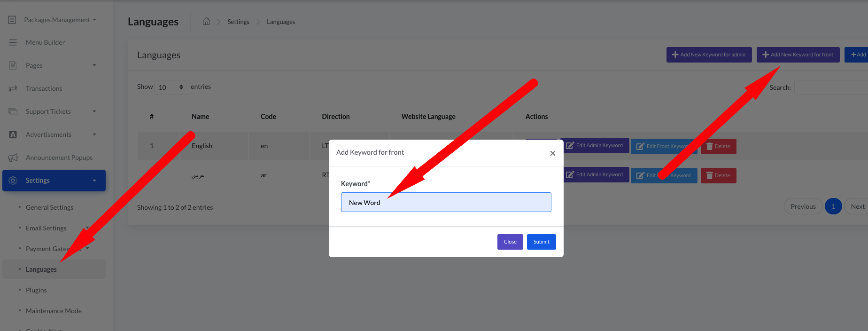The width and height of the screenshot is (868, 331).
Task: Select Maintenance Mode in sidebar
Action: point(54,311)
